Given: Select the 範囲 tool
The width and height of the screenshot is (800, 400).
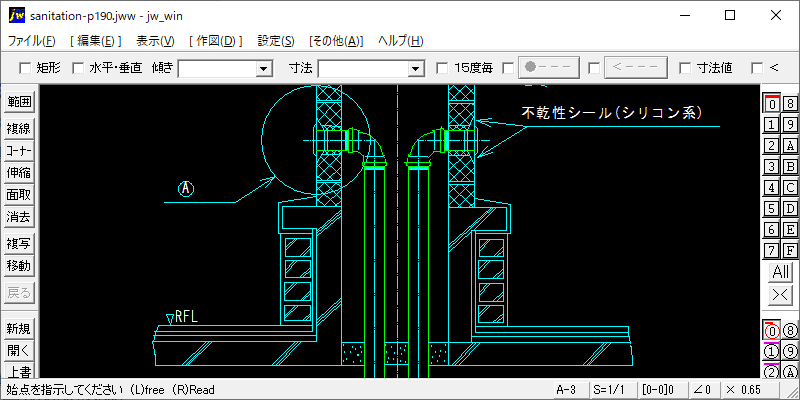Looking at the screenshot, I should point(19,102).
